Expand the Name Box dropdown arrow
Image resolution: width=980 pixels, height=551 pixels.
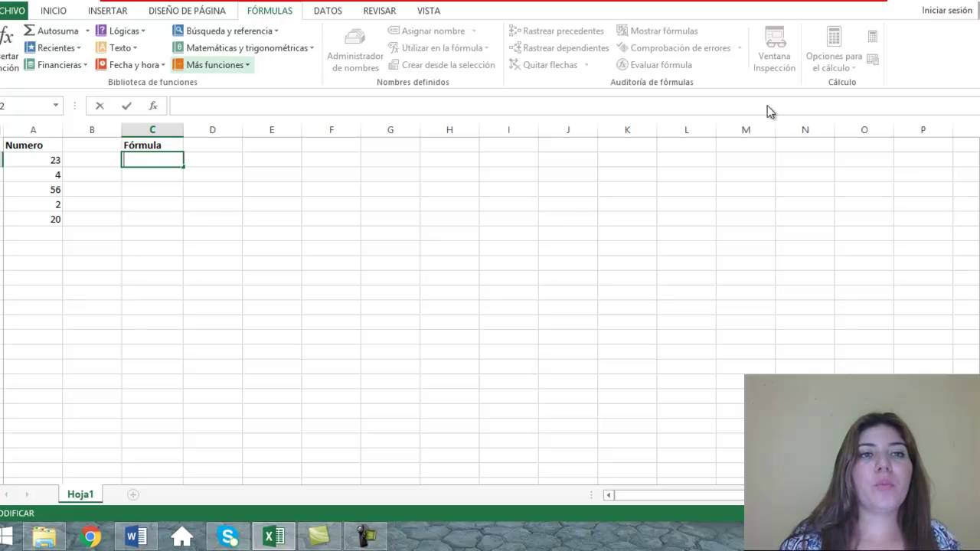pyautogui.click(x=56, y=106)
